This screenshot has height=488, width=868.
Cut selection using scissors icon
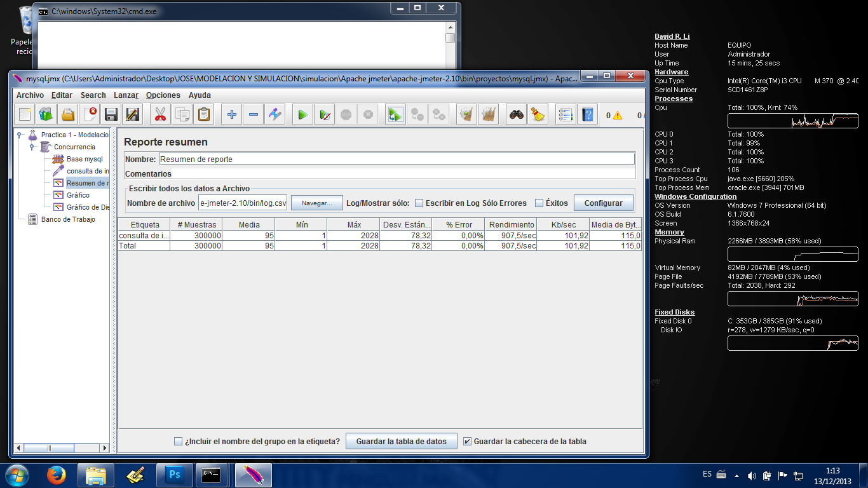(x=160, y=115)
